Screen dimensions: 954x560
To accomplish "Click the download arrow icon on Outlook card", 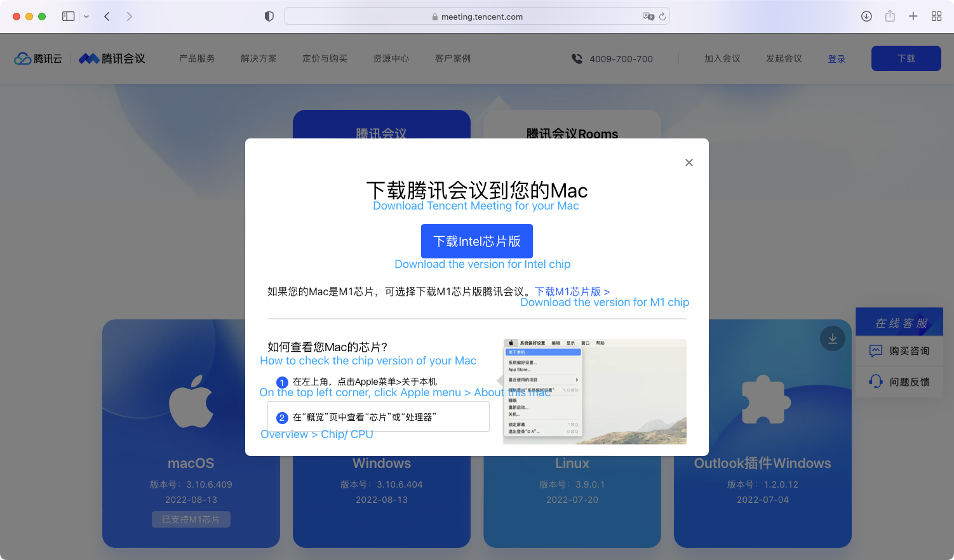I will [833, 338].
